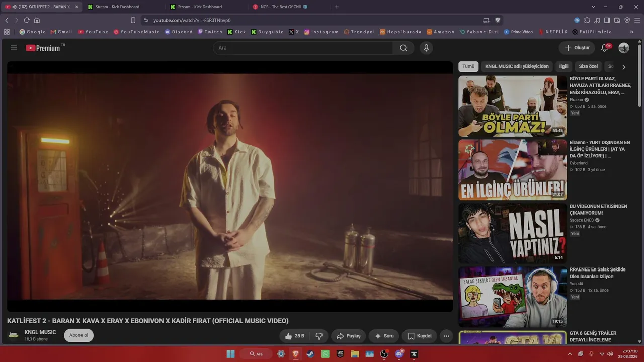
Task: Open more actions (three dots) under video
Action: tap(446, 336)
